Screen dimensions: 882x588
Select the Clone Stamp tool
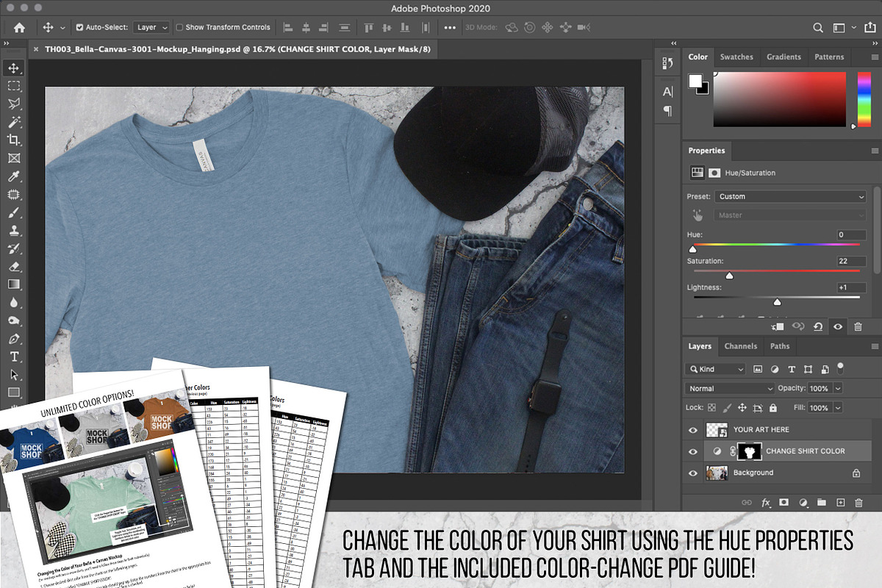[x=14, y=231]
